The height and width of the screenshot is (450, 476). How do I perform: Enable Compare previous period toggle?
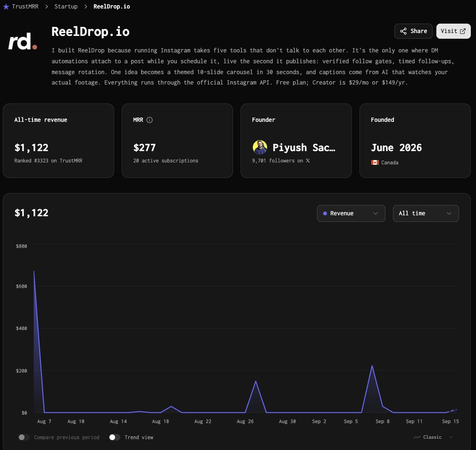pos(24,437)
